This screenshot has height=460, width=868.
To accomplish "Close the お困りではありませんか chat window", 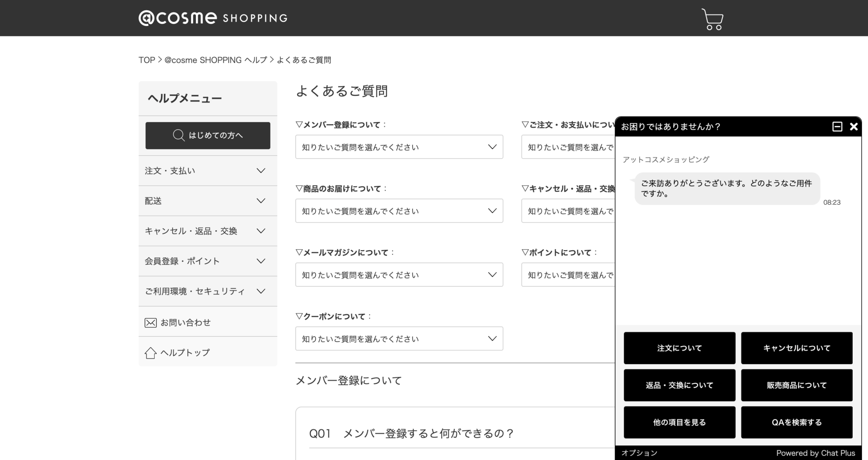I will (x=854, y=126).
